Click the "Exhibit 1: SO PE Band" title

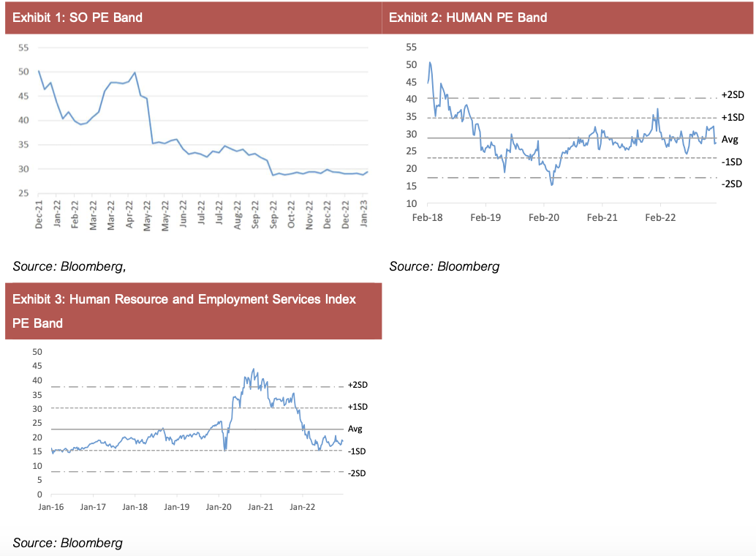pyautogui.click(x=78, y=18)
